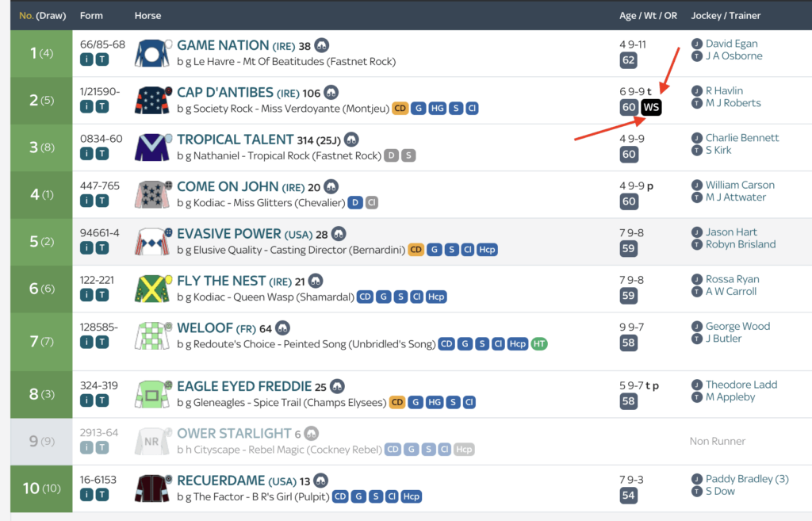Click the 'i' icon in Fly The Nest's row
This screenshot has height=521, width=812.
(x=86, y=295)
